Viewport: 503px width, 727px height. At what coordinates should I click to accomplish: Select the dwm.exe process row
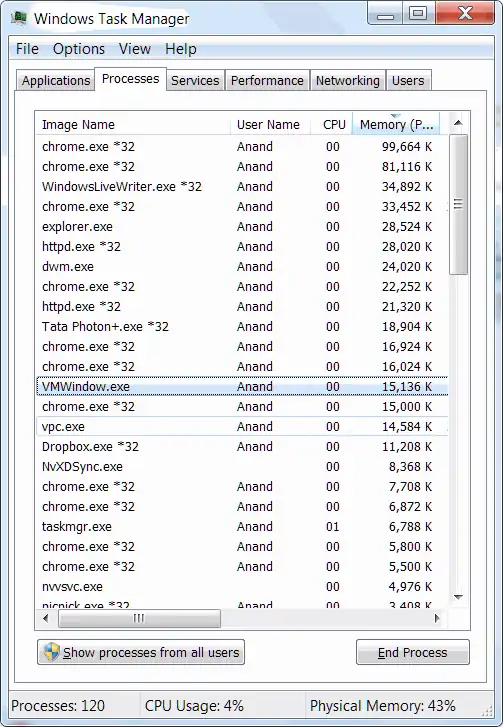(x=242, y=267)
